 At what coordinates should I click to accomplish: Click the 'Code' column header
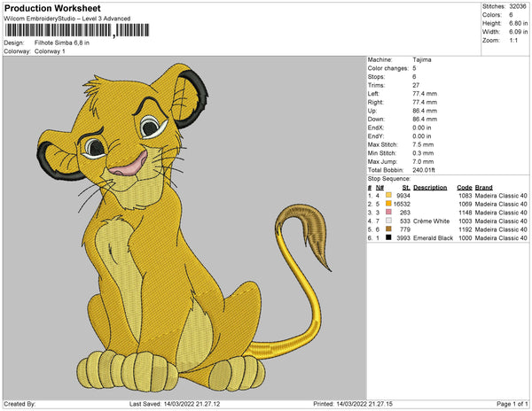[464, 188]
